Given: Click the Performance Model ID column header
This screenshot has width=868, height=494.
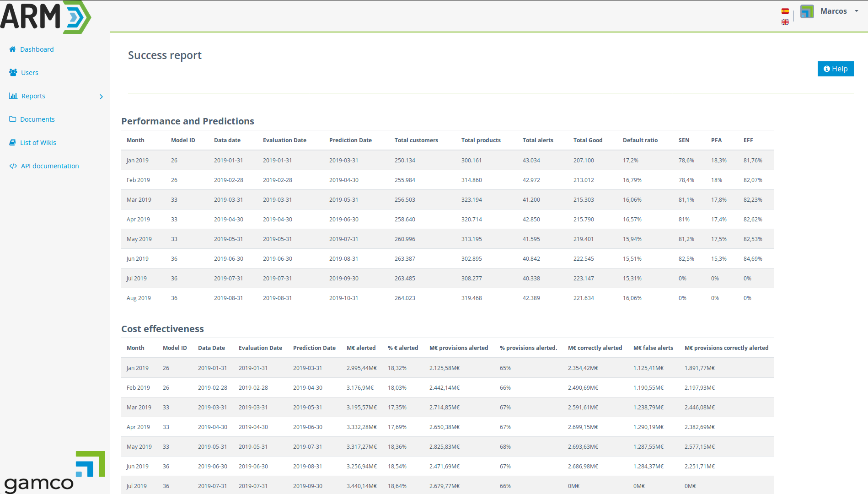Looking at the screenshot, I should (183, 140).
